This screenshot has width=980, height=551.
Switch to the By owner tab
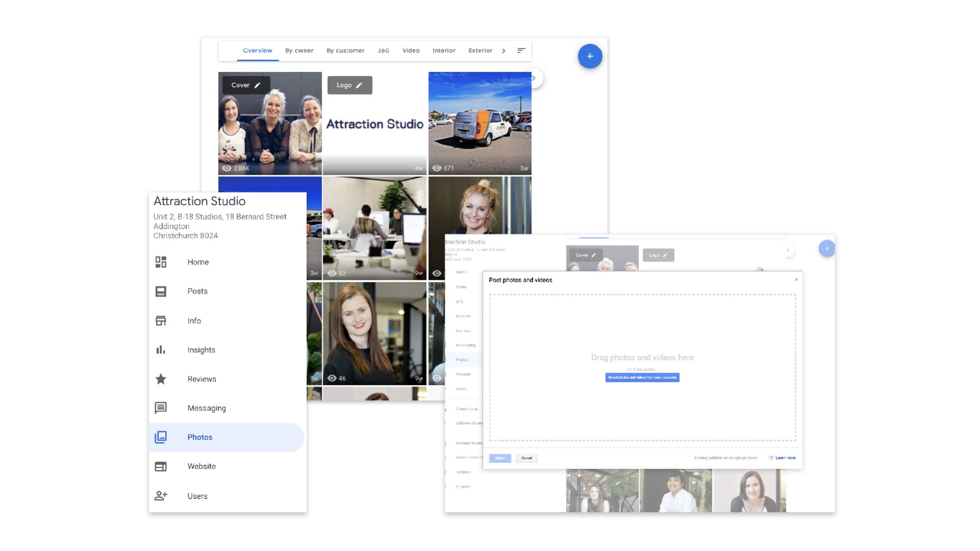299,51
